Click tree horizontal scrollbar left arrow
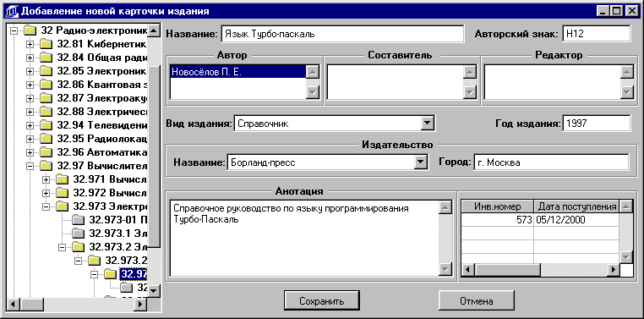This screenshot has width=644, height=319. [x=14, y=305]
